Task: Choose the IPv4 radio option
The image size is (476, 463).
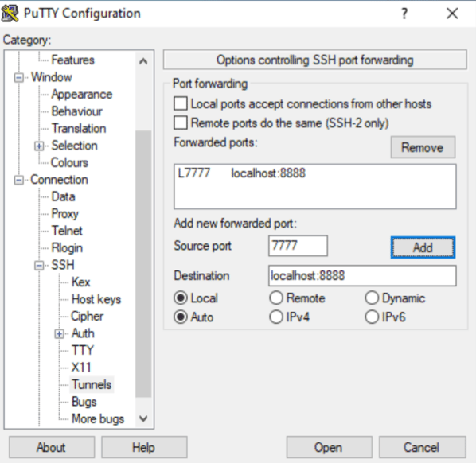Action: click(276, 317)
